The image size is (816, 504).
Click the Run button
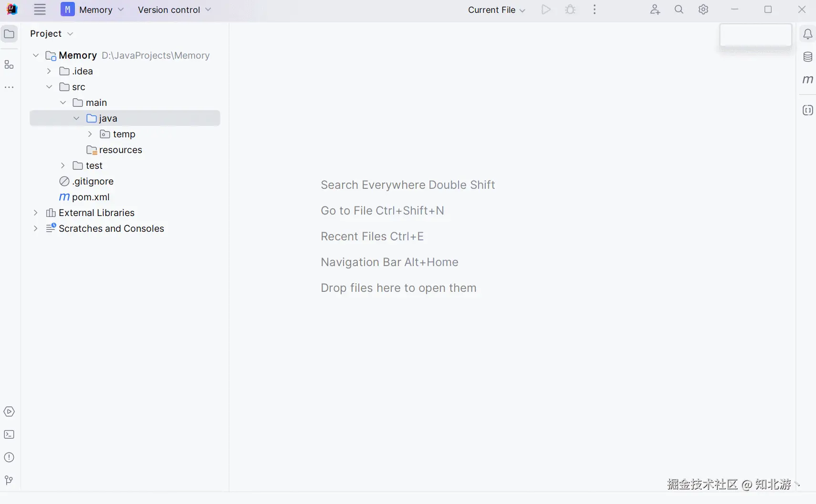pos(546,10)
